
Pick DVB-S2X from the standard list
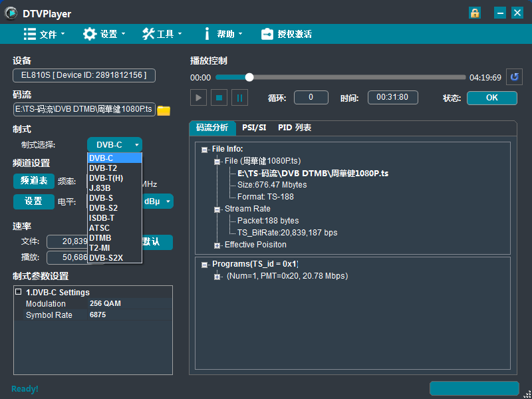pyautogui.click(x=114, y=258)
